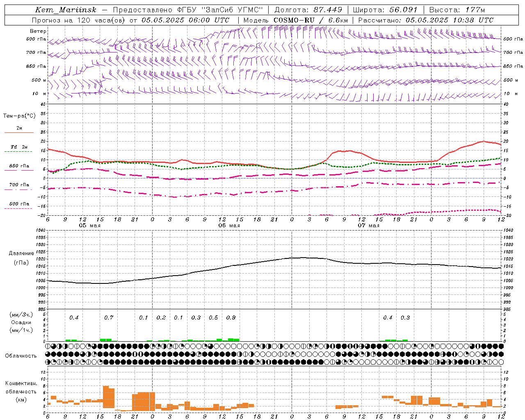Click the 0.5 precipitation value

pos(213,317)
